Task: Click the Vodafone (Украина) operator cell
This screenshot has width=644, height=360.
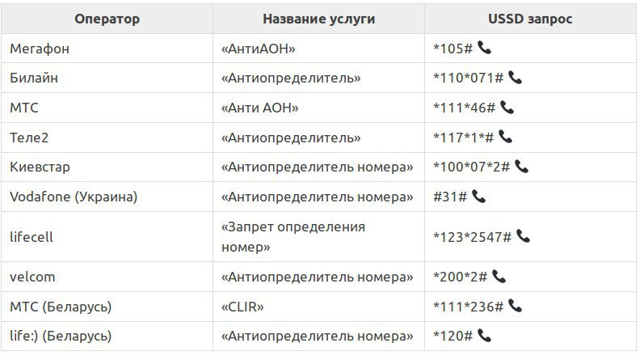Action: 107,197
